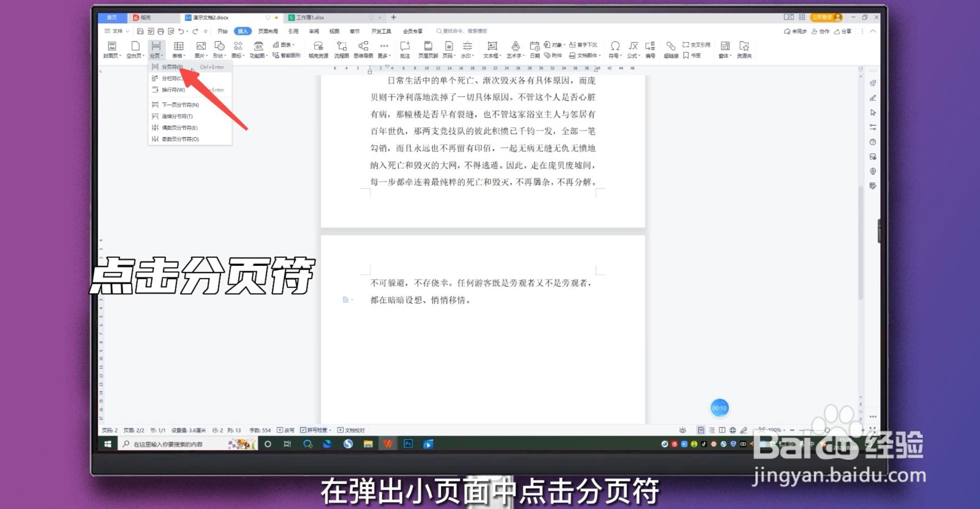The width and height of the screenshot is (980, 509).
Task: Open the 表格 table insert dropdown
Action: tap(178, 50)
